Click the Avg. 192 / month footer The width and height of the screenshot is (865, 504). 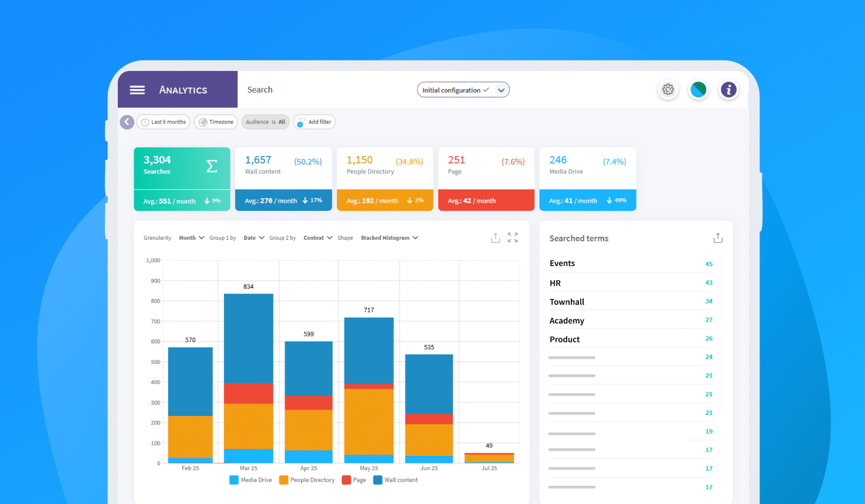[385, 200]
